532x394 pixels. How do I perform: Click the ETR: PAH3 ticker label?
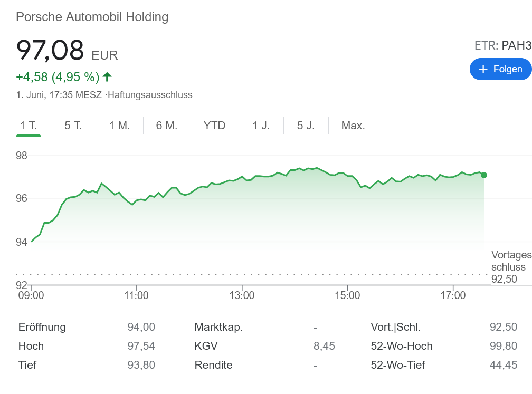[502, 46]
